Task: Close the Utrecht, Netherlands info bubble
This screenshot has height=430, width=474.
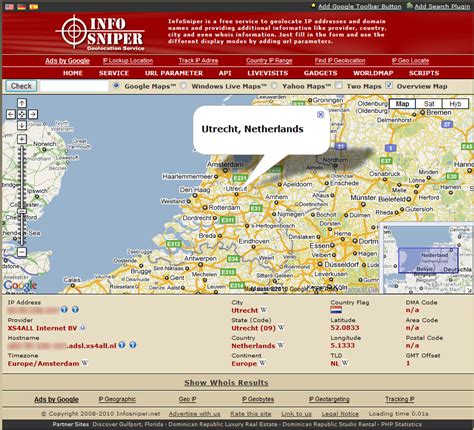Action: pyautogui.click(x=320, y=115)
